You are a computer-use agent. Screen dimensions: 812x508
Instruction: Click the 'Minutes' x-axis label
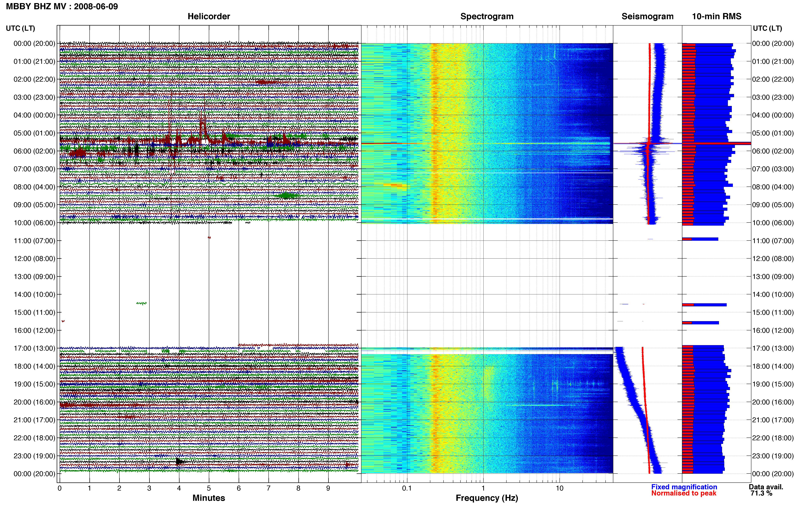click(209, 498)
